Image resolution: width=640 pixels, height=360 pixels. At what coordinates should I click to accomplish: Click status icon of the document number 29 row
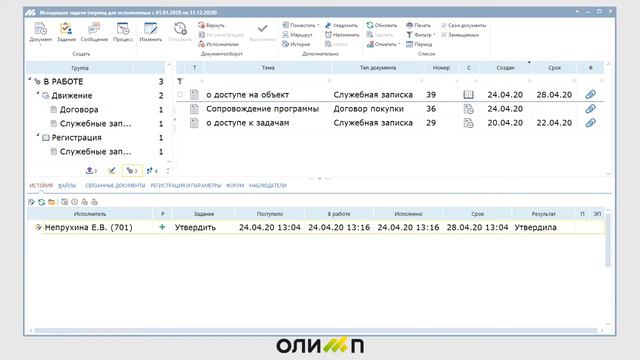coord(468,123)
